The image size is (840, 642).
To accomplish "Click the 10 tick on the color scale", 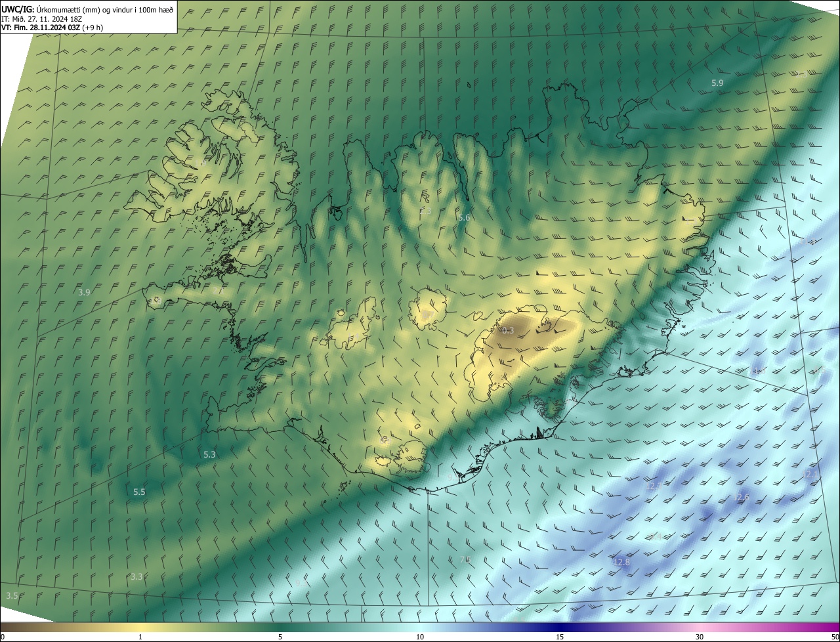I will tap(420, 637).
